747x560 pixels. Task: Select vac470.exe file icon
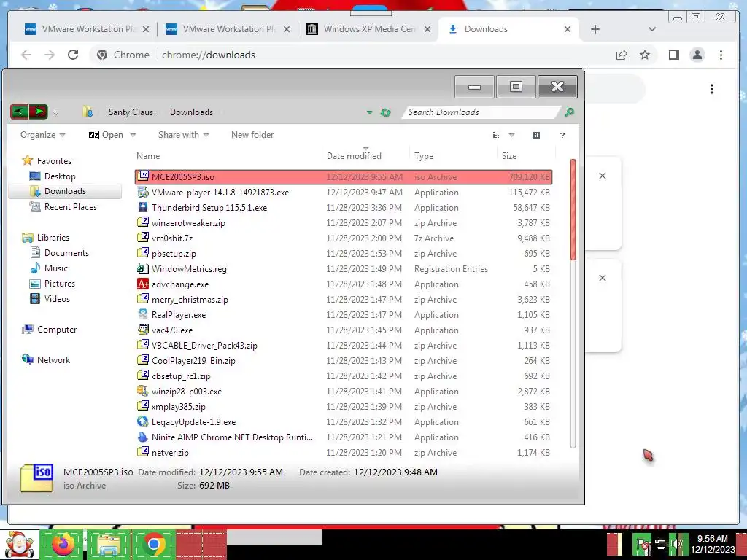pyautogui.click(x=143, y=330)
